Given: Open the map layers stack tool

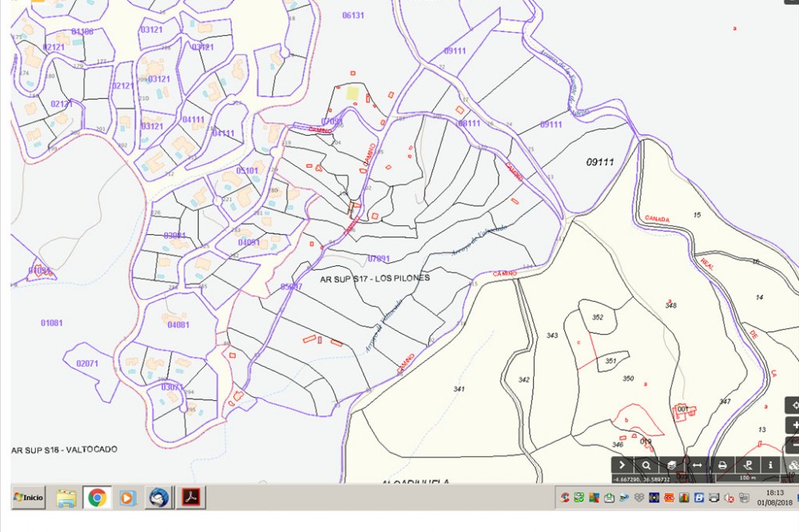Looking at the screenshot, I should tap(672, 465).
